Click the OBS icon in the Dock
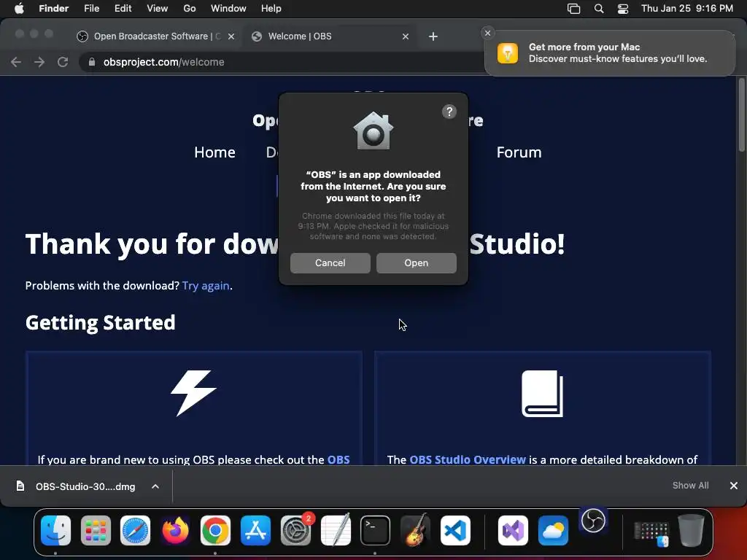The image size is (747, 560). click(x=593, y=521)
